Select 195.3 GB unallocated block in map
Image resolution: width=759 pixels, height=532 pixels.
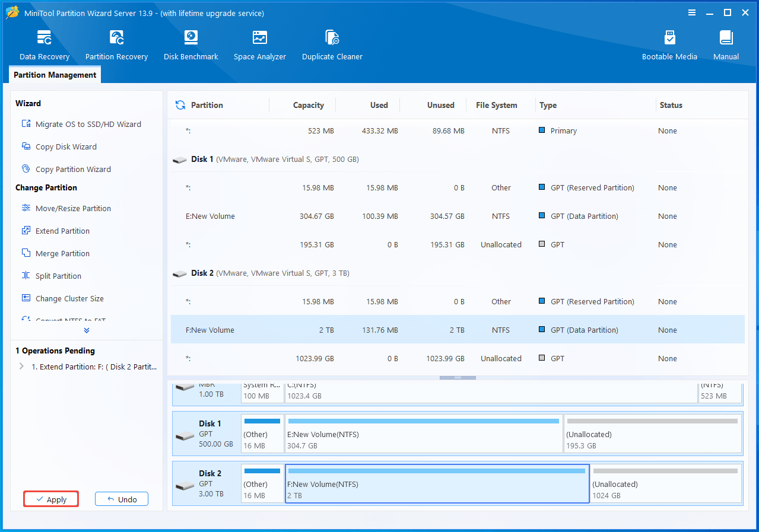(653, 434)
